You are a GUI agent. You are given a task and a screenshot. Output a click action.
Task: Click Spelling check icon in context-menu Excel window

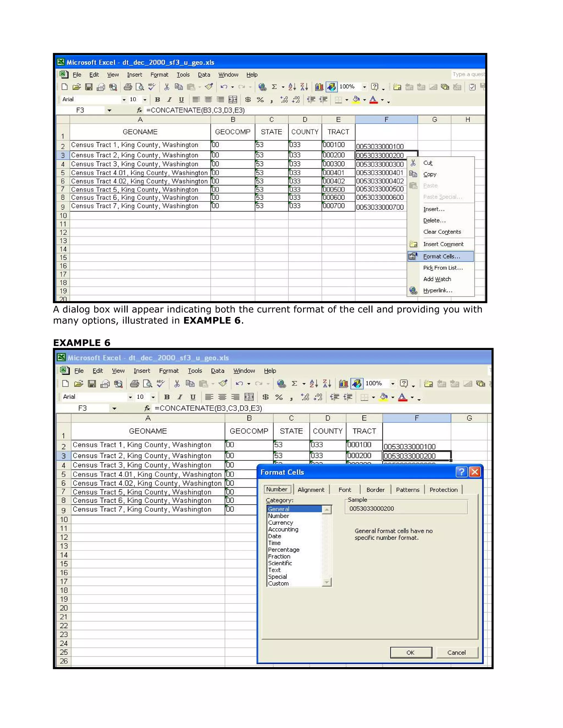pyautogui.click(x=152, y=87)
